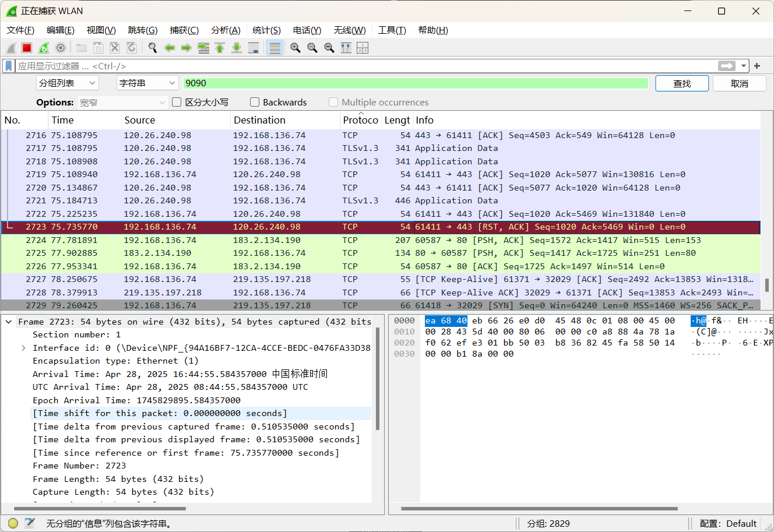The height and width of the screenshot is (532, 774).
Task: Add a display filter button with plus icon
Action: (757, 66)
